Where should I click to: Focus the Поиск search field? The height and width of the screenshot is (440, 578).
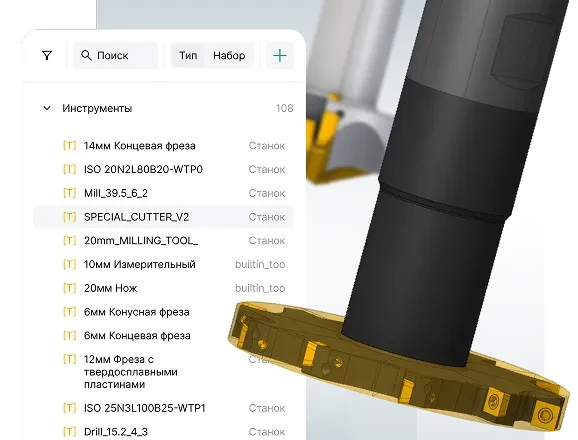(115, 56)
